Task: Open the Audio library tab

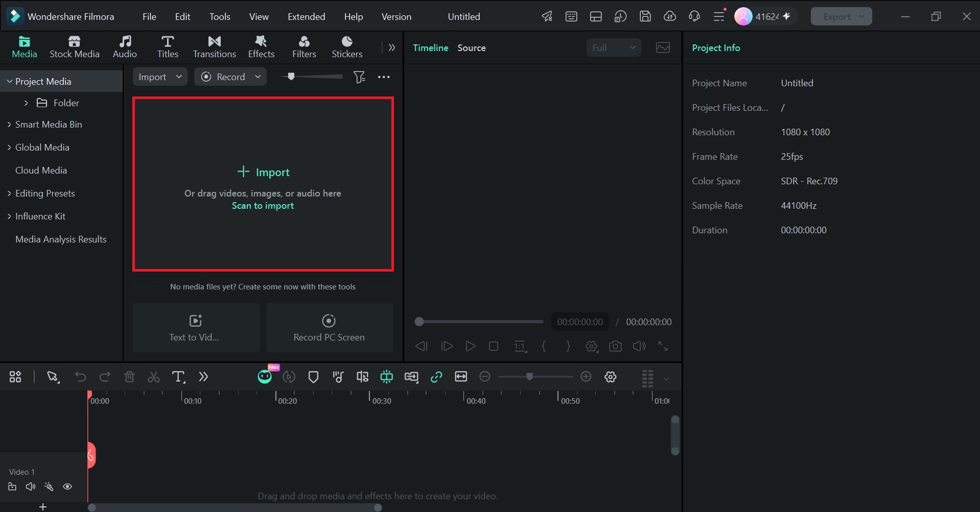Action: [x=125, y=47]
